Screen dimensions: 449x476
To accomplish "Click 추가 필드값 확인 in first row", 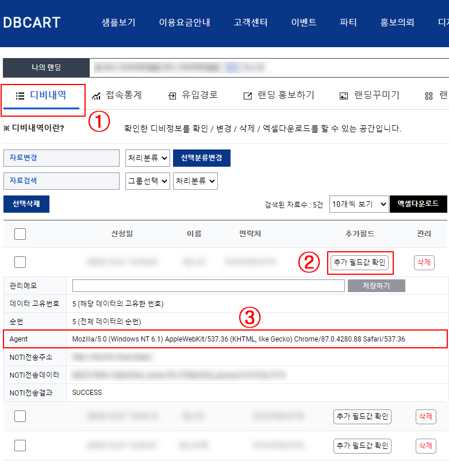I will click(360, 263).
